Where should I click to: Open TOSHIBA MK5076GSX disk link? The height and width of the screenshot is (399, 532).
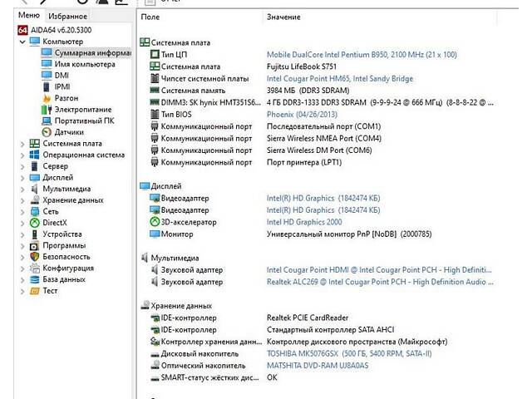tap(349, 354)
